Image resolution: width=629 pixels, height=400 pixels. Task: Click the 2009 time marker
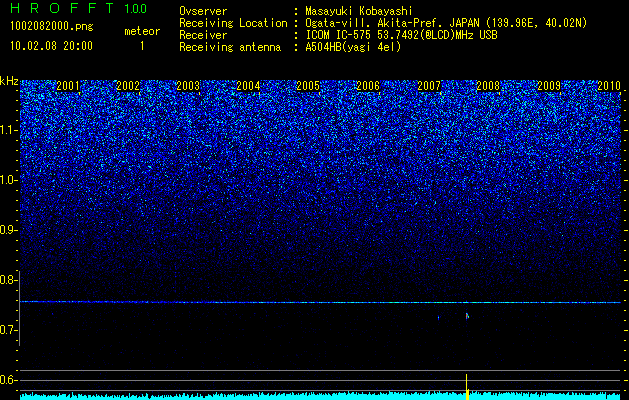tap(549, 86)
